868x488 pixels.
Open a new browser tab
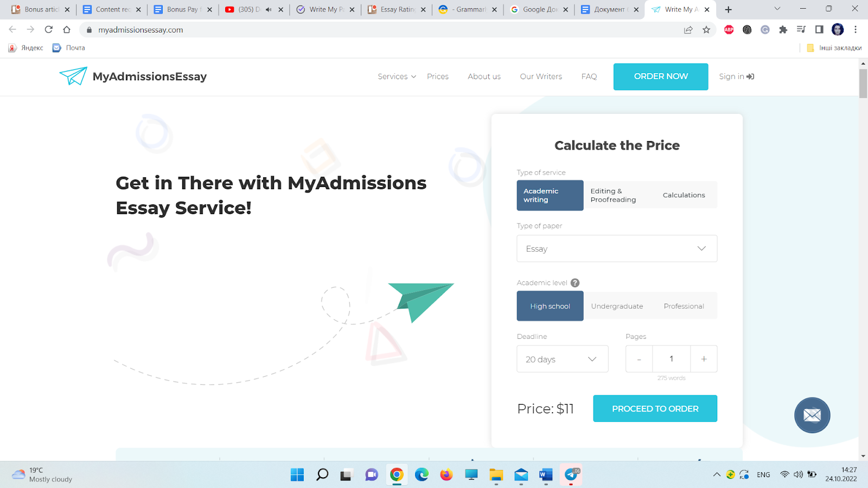[x=729, y=9]
